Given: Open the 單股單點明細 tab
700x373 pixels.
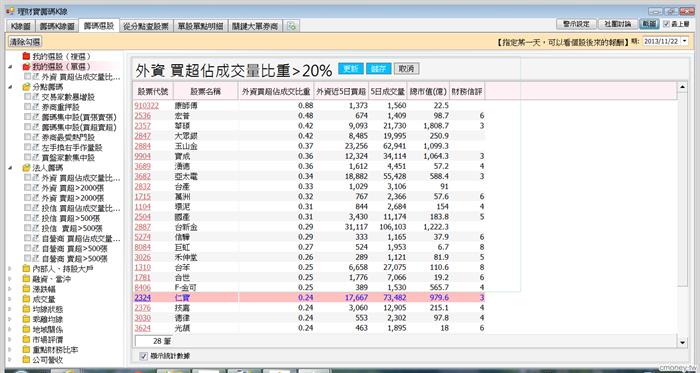Looking at the screenshot, I should click(200, 26).
